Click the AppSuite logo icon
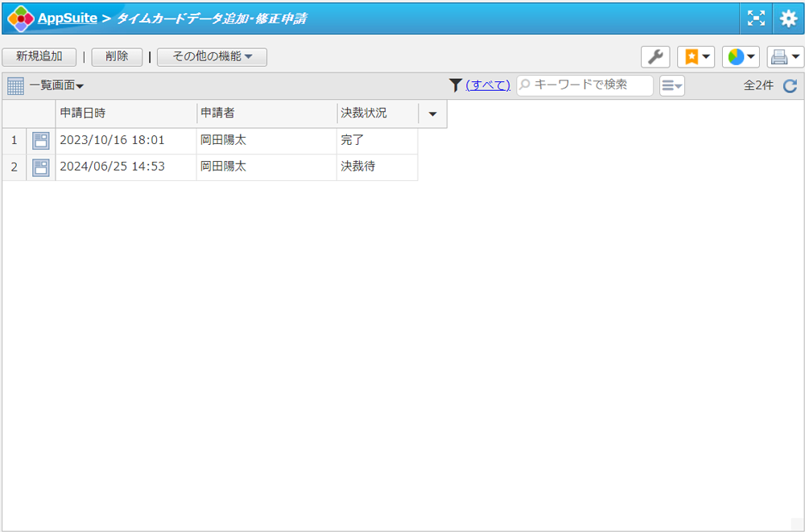The width and height of the screenshot is (805, 532). (x=20, y=18)
